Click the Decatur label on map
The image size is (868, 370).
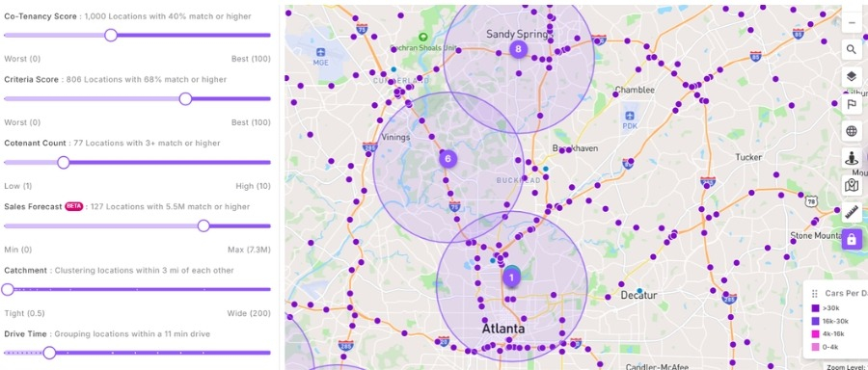click(x=638, y=296)
